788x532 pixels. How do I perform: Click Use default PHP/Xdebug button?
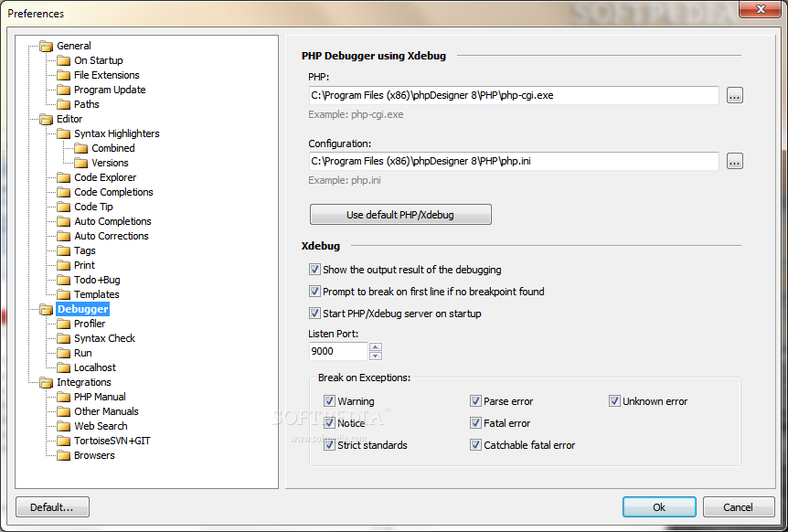[400, 215]
